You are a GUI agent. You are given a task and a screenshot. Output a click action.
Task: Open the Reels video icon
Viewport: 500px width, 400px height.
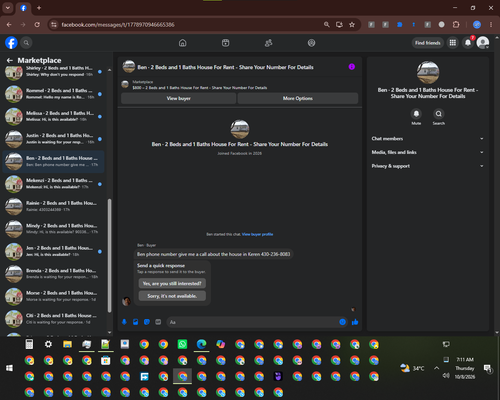pos(226,43)
